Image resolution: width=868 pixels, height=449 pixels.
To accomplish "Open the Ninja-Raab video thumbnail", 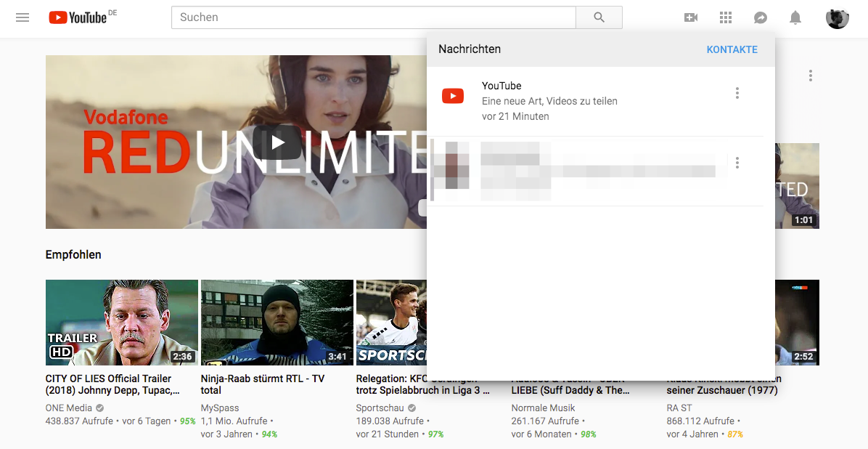I will point(277,323).
